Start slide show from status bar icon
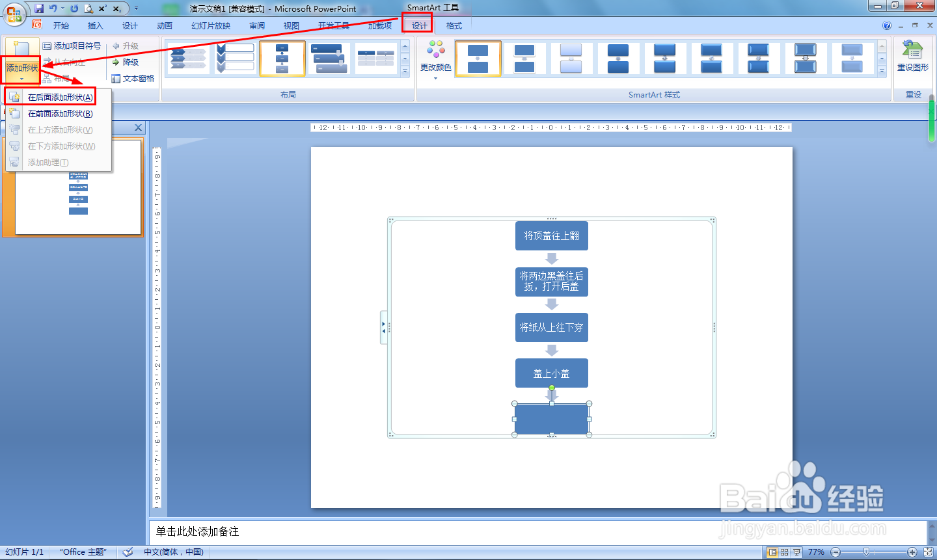 pos(796,552)
